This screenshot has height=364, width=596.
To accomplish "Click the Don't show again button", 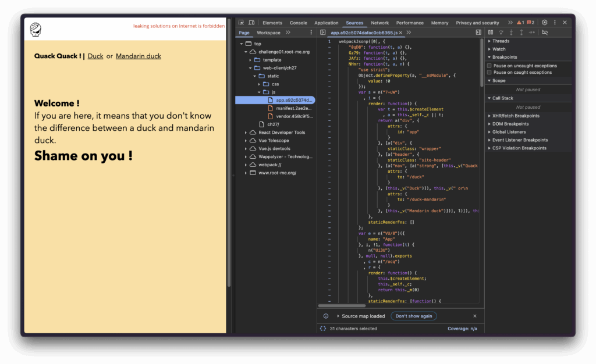I will coord(413,316).
